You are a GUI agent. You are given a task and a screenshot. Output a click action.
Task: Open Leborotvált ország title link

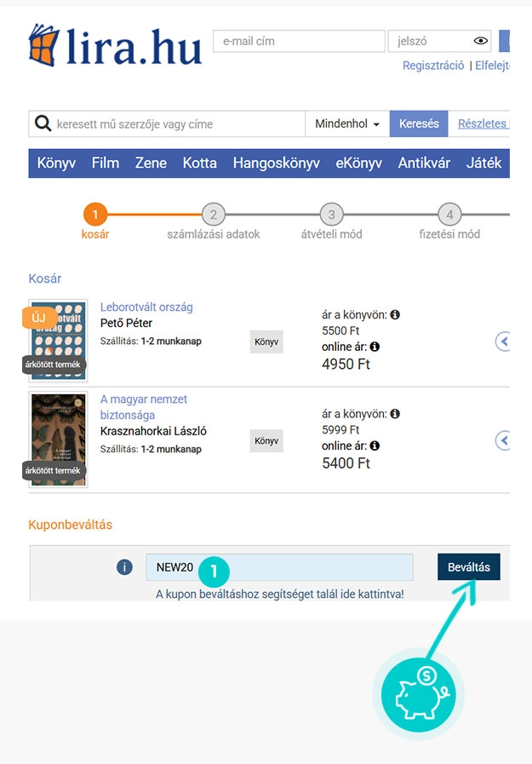click(x=146, y=307)
